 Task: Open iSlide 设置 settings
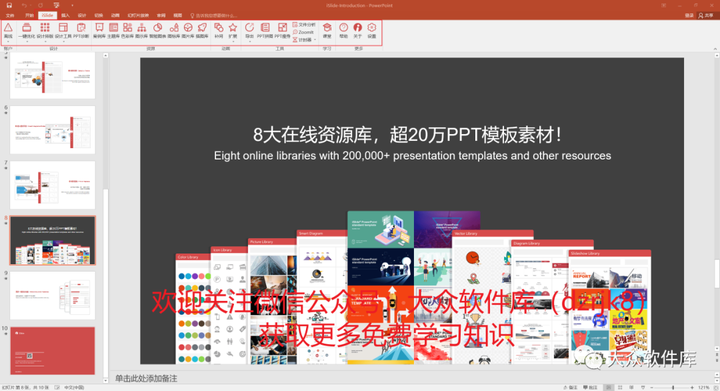[371, 30]
